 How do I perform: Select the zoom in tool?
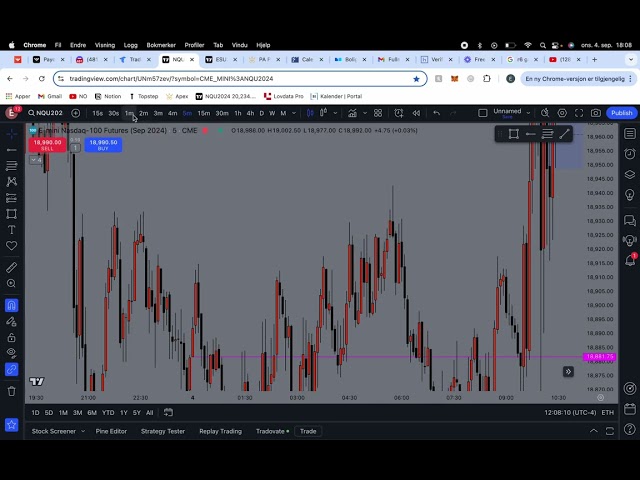pyautogui.click(x=11, y=283)
